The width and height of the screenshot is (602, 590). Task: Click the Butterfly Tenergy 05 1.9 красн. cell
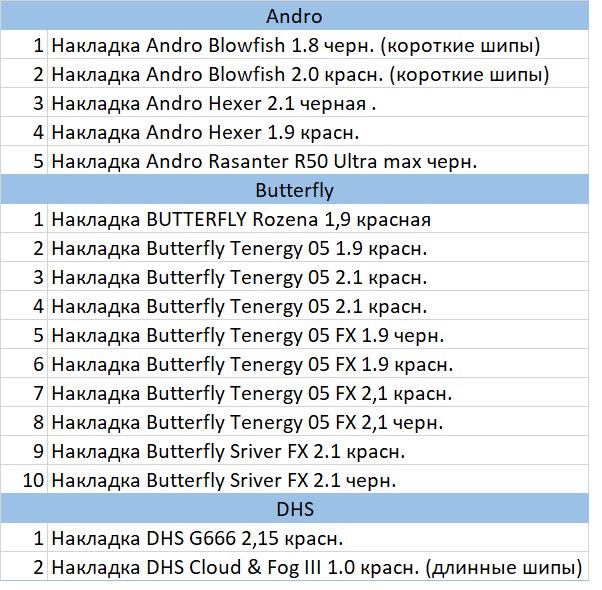click(x=318, y=248)
